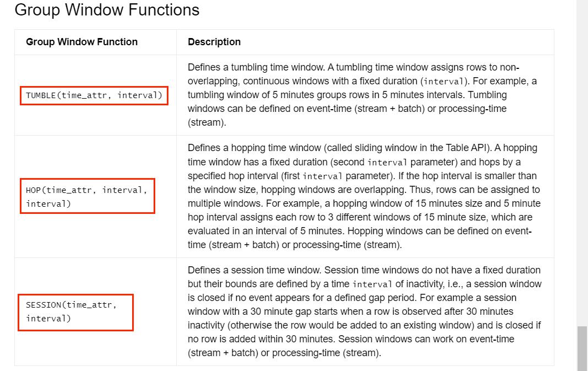Click the TUMBLE(time_attr, interval) code

[94, 95]
